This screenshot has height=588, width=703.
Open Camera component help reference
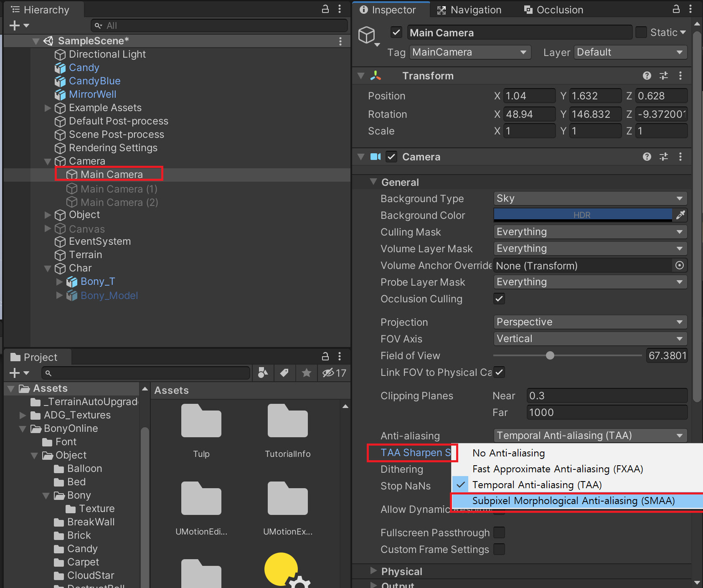(x=647, y=157)
